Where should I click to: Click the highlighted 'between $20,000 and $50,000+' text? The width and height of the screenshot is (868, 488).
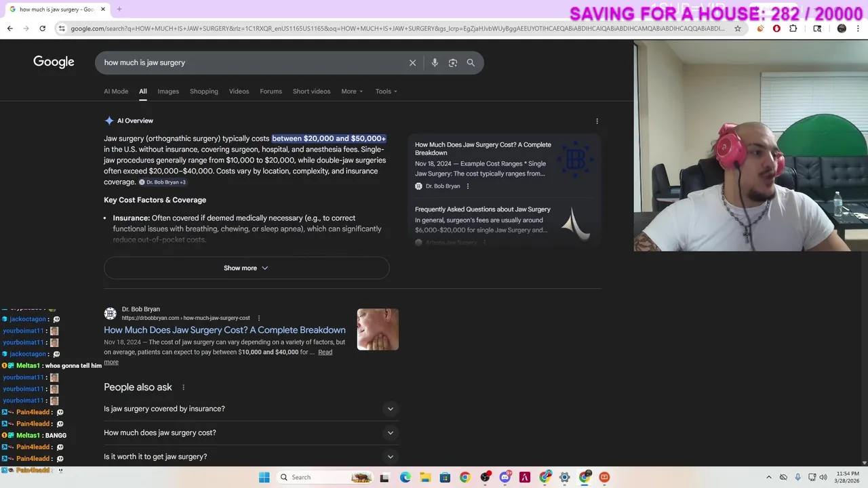(329, 138)
